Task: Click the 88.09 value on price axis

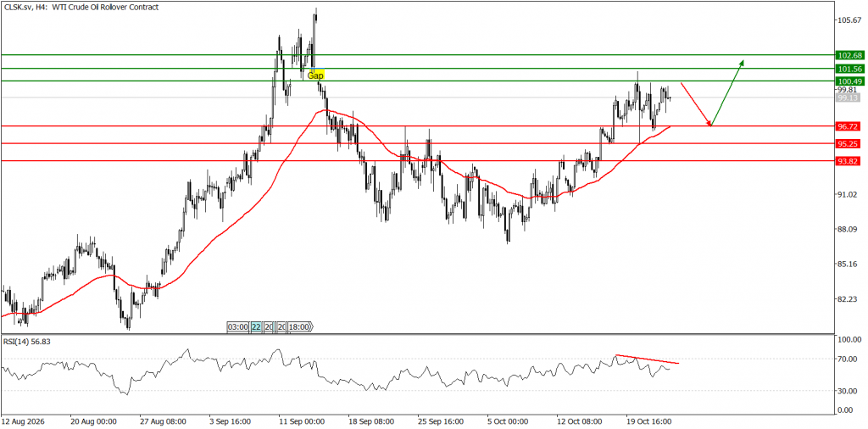Action: [x=848, y=229]
